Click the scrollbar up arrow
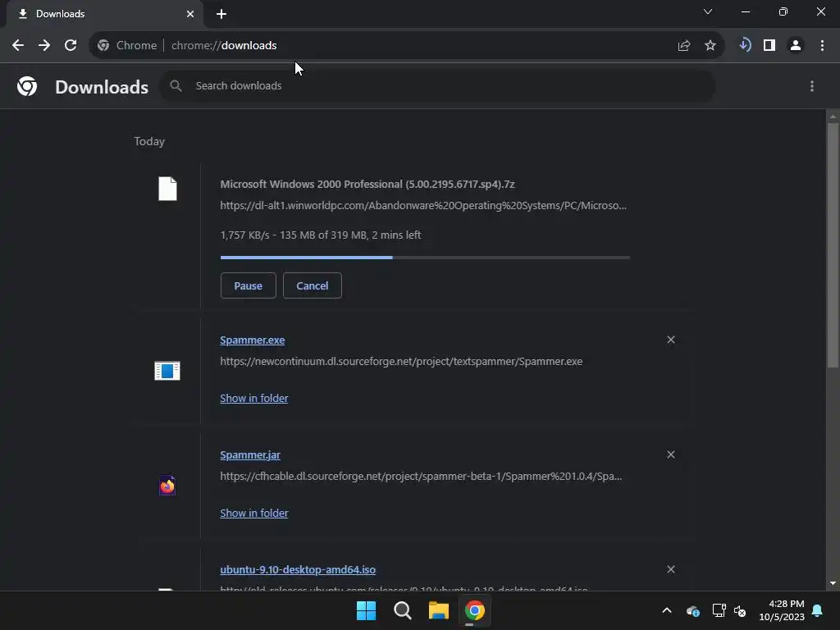 point(833,116)
